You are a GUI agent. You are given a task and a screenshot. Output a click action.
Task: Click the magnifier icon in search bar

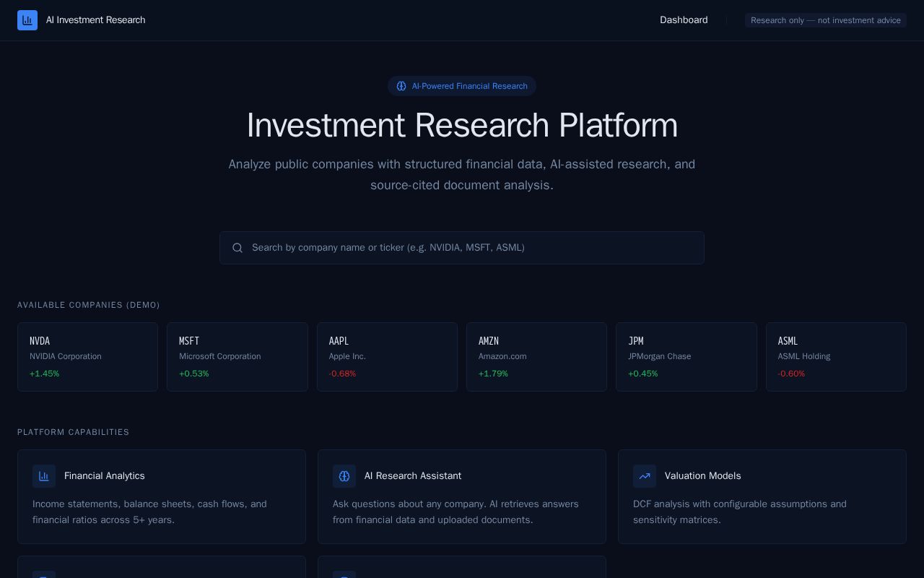pyautogui.click(x=237, y=248)
